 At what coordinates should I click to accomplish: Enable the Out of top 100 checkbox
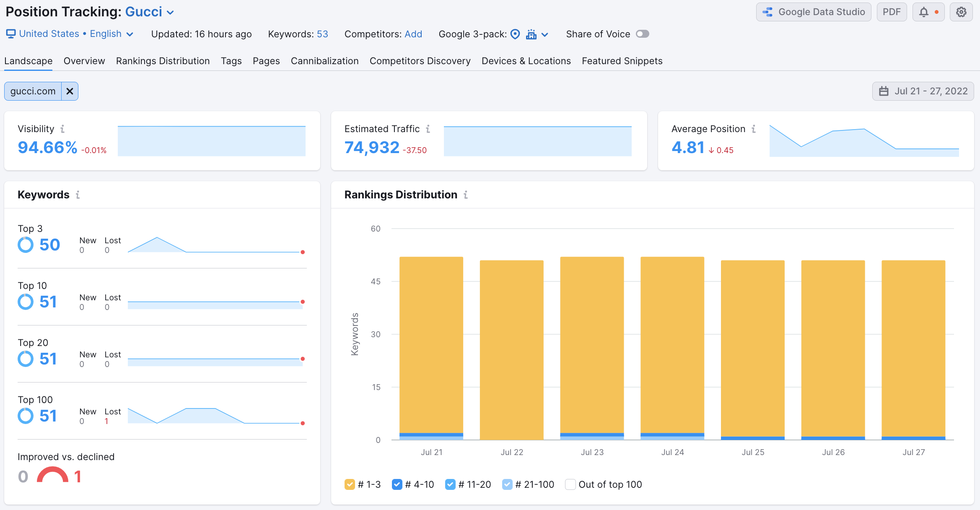[x=570, y=484]
